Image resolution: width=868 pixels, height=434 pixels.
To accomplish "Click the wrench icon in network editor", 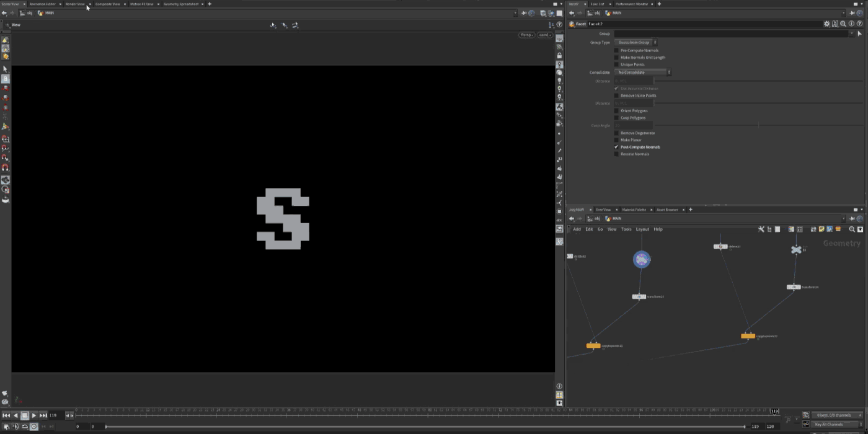I will (x=761, y=229).
